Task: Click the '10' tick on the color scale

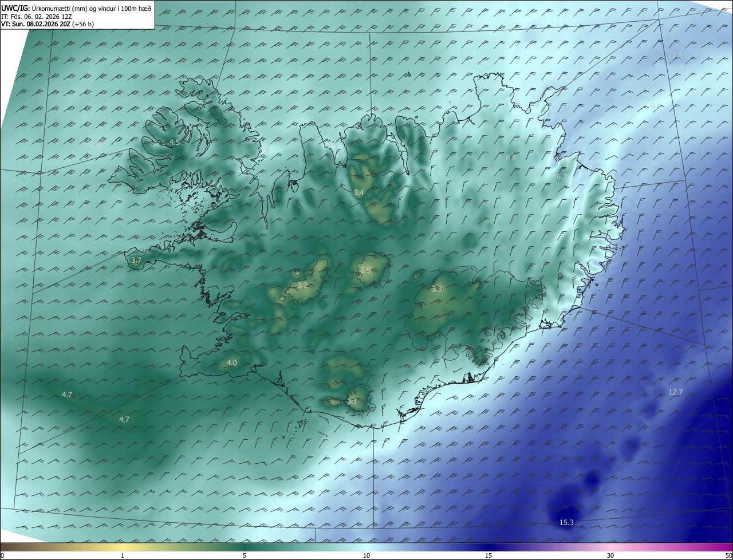Action: point(366,555)
